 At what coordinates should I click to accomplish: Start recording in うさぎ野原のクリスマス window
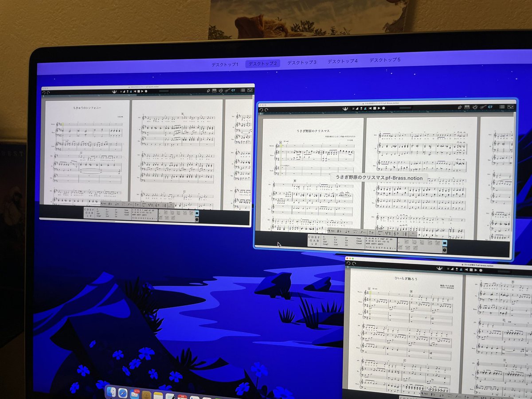pos(383,108)
